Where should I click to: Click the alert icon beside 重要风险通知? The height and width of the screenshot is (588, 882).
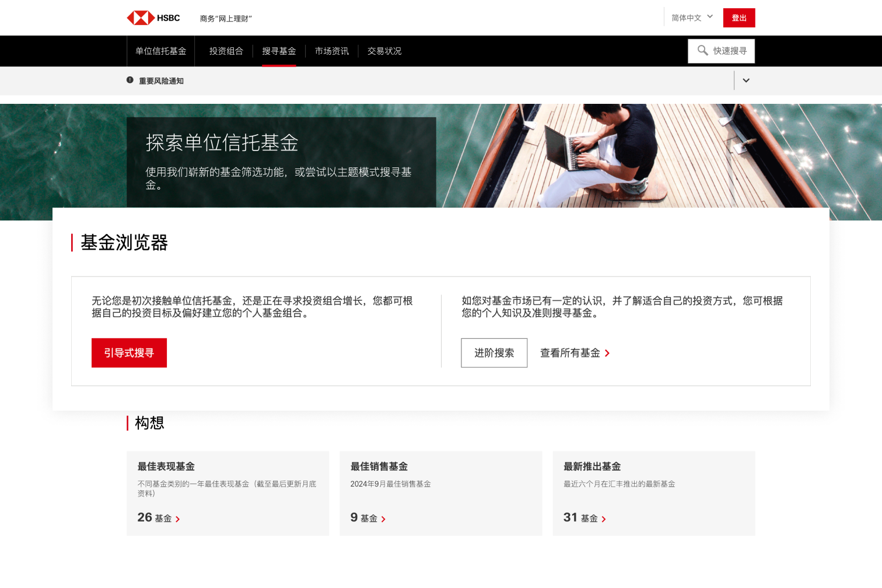[129, 80]
